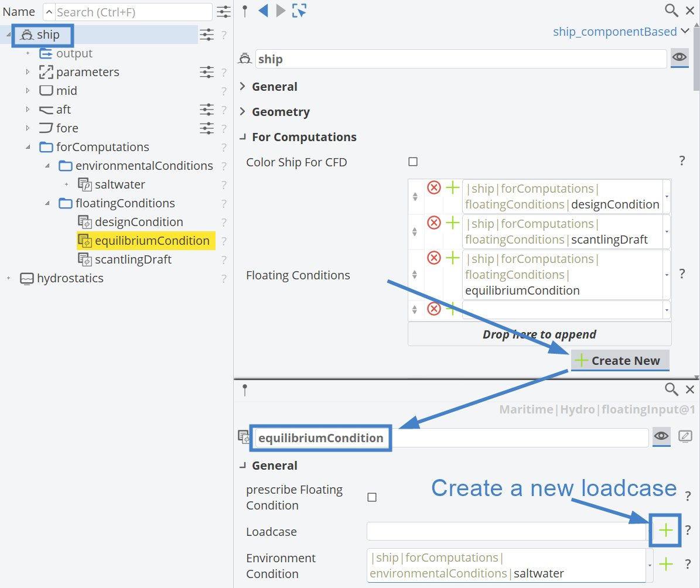This screenshot has height=588, width=700.
Task: Click inside the Search (Ctrl+F) field
Action: pyautogui.click(x=129, y=12)
